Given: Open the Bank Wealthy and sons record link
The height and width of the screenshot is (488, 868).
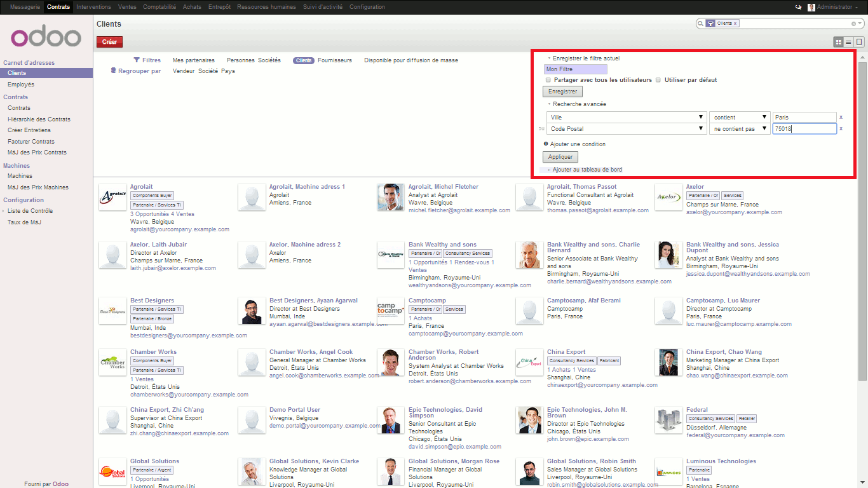Looking at the screenshot, I should tap(442, 245).
